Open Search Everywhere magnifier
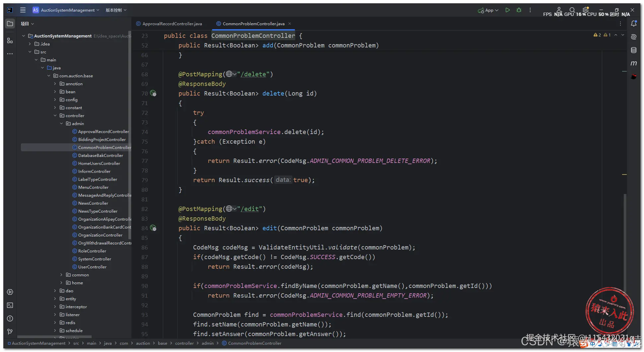Viewport: 644px width, 352px height. tap(572, 10)
